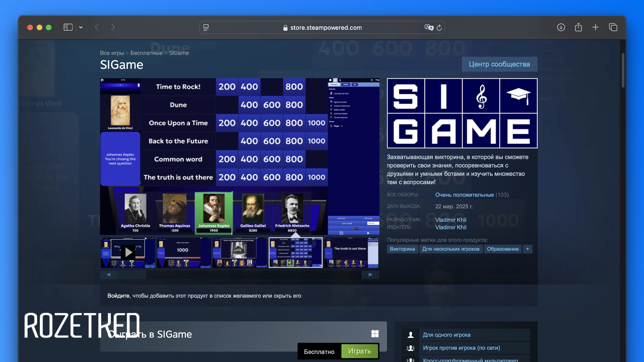Open the main game board screenshot
Screen dimensions: 644x362
click(x=239, y=157)
